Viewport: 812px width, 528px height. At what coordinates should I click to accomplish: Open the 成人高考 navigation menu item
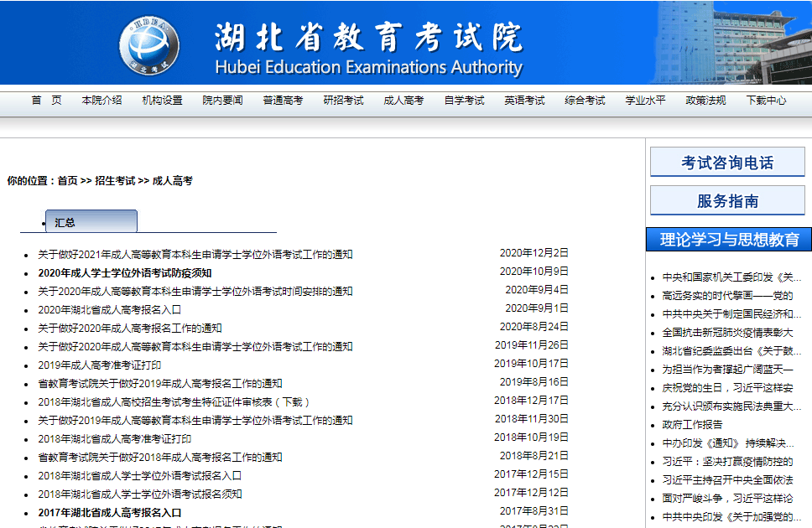[403, 100]
